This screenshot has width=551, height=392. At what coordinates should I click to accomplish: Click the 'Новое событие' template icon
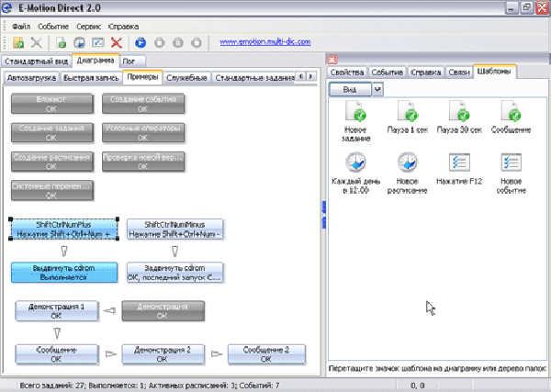click(512, 164)
